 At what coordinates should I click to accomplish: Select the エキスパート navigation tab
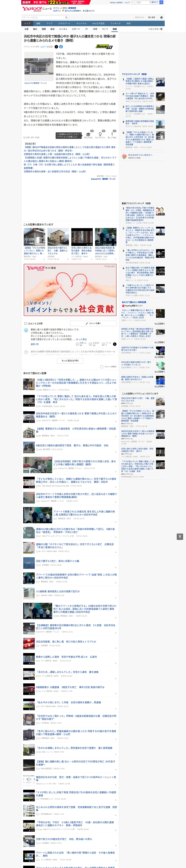click(x=64, y=23)
